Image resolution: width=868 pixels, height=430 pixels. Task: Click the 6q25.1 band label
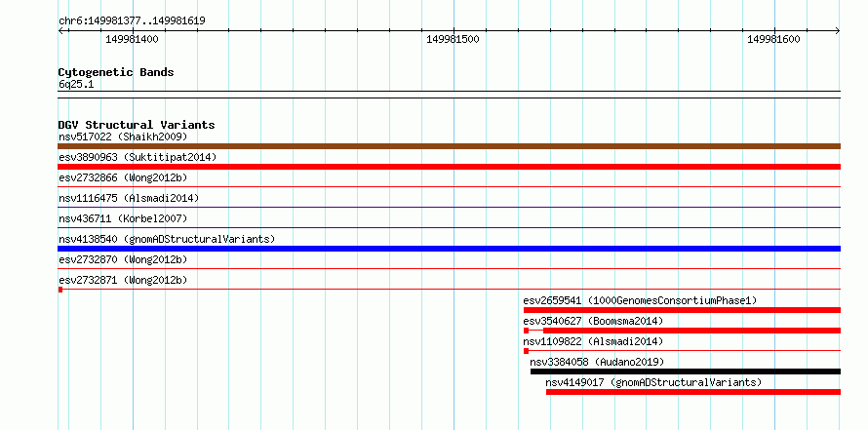pyautogui.click(x=74, y=84)
